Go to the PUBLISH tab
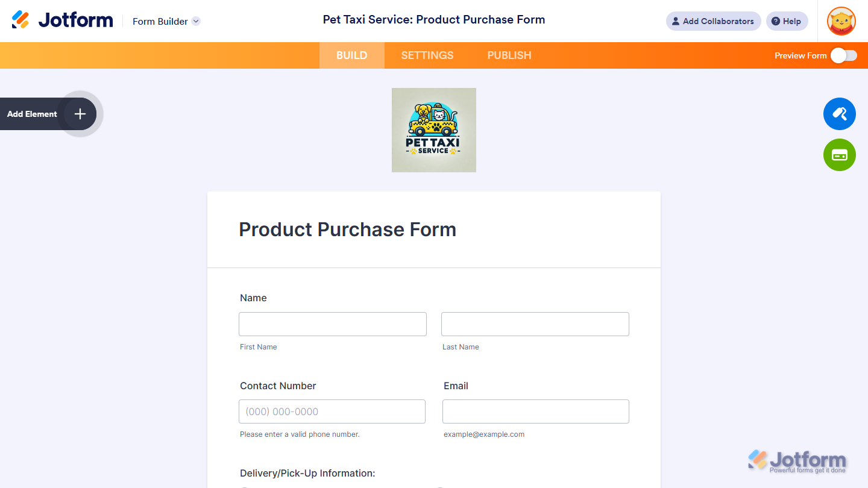Viewport: 868px width, 488px height. pos(509,55)
